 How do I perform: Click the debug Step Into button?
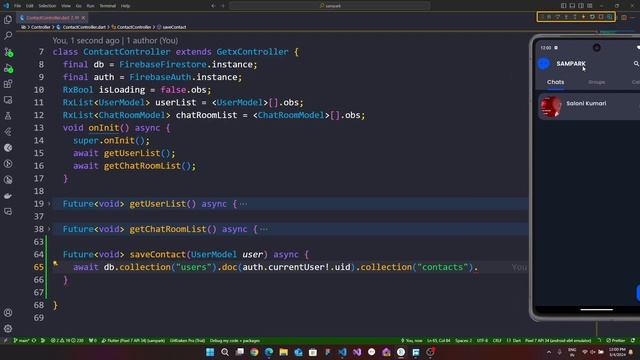click(566, 17)
